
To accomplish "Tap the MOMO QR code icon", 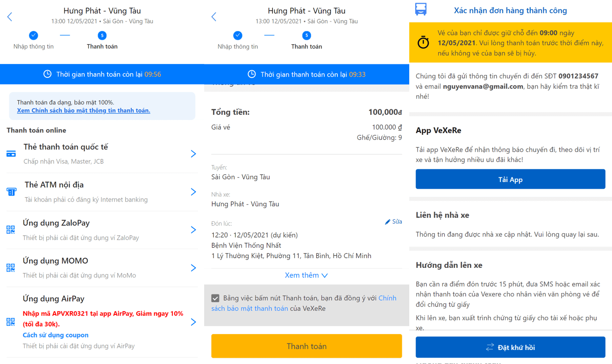I will [11, 268].
